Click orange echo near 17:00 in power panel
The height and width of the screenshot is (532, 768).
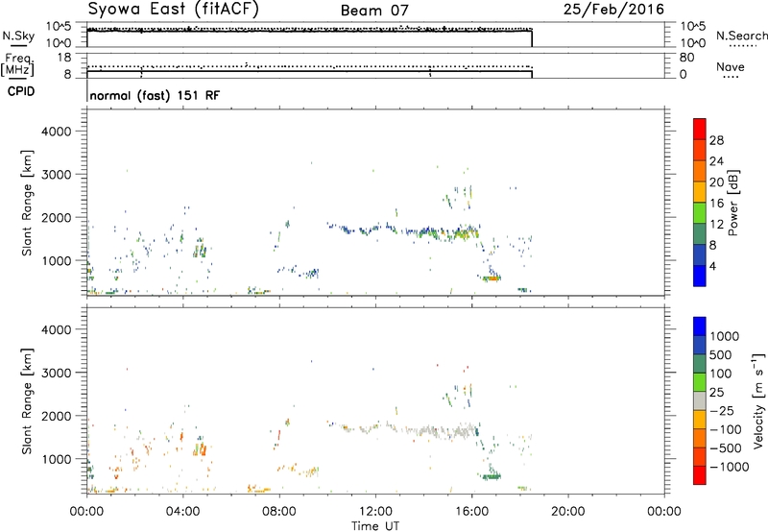tap(492, 278)
